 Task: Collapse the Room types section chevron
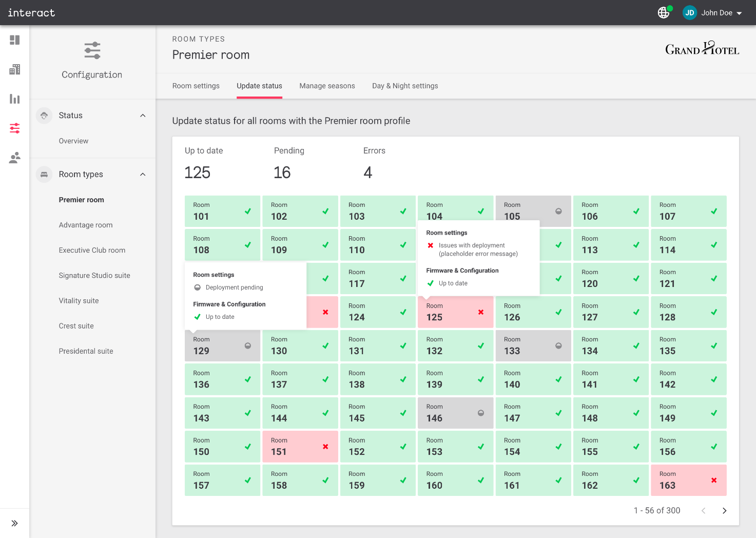point(143,175)
